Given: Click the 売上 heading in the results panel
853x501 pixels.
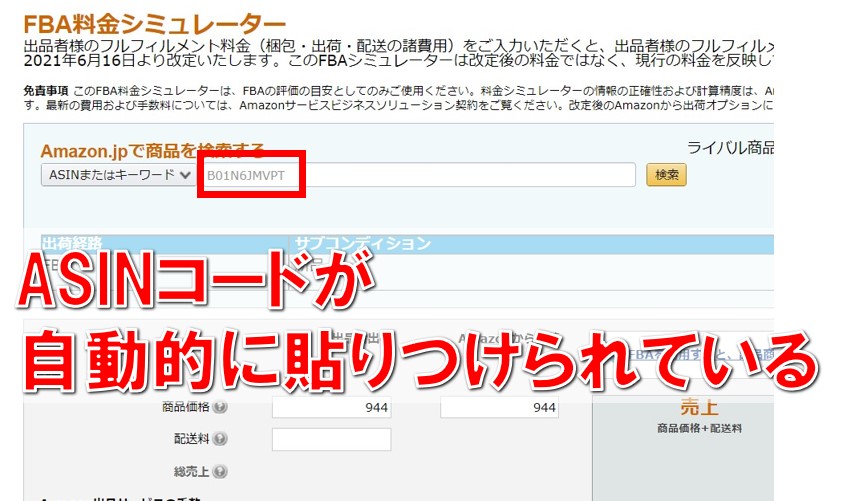Looking at the screenshot, I should pyautogui.click(x=699, y=407).
